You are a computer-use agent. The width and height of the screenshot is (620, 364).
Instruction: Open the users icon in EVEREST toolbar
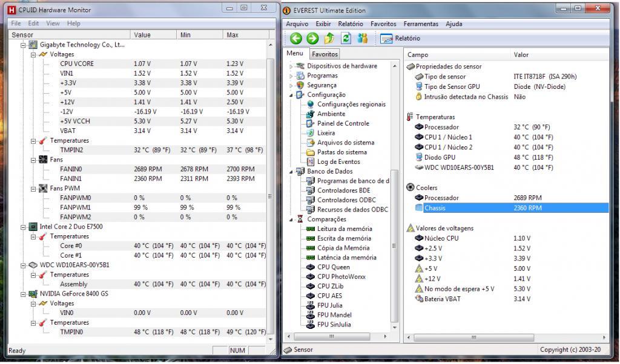coord(362,38)
